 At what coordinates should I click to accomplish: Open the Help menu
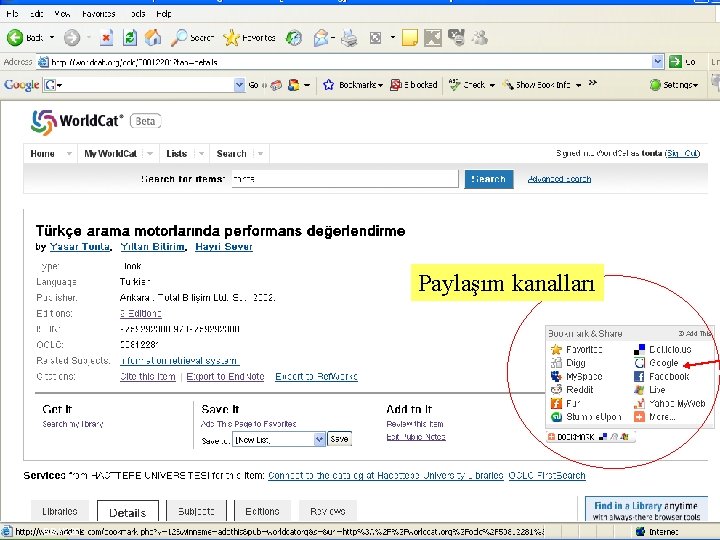pos(163,14)
